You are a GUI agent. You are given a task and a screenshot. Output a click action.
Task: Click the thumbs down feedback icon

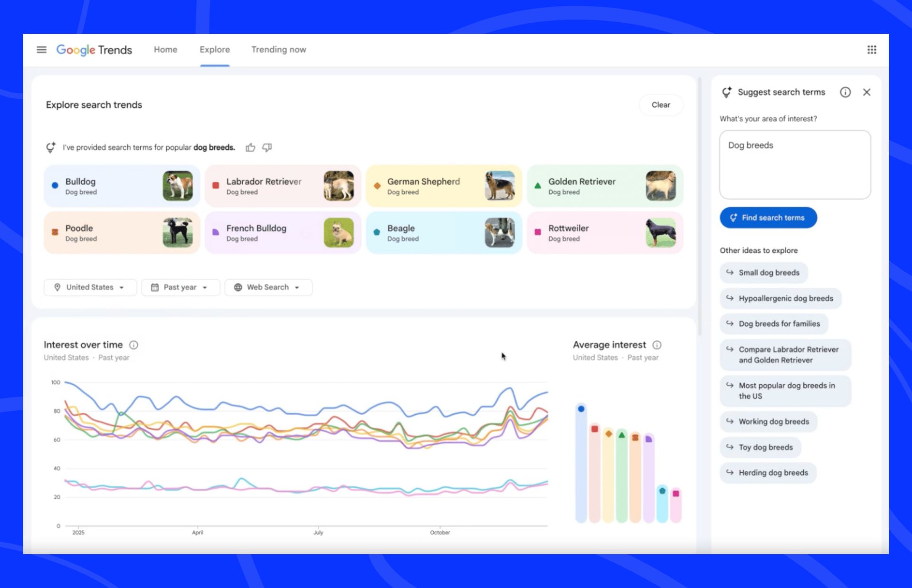[267, 147]
